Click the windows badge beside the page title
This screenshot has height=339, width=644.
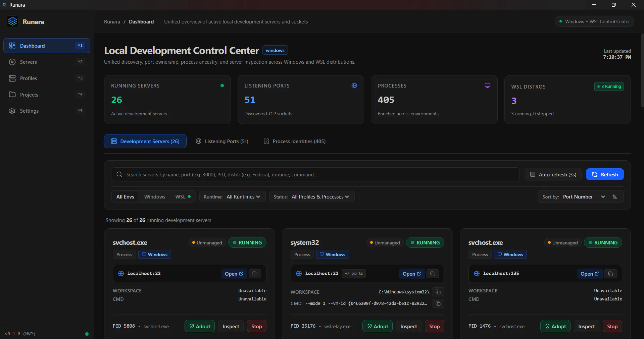[275, 50]
